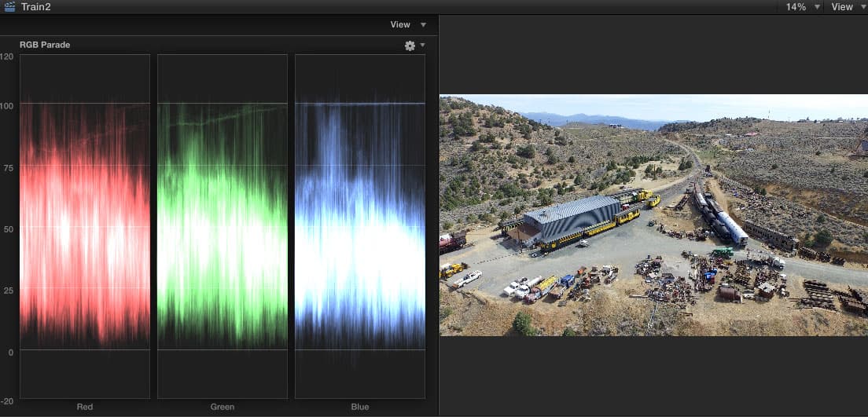Open the RGB Parade settings gear menu

410,46
